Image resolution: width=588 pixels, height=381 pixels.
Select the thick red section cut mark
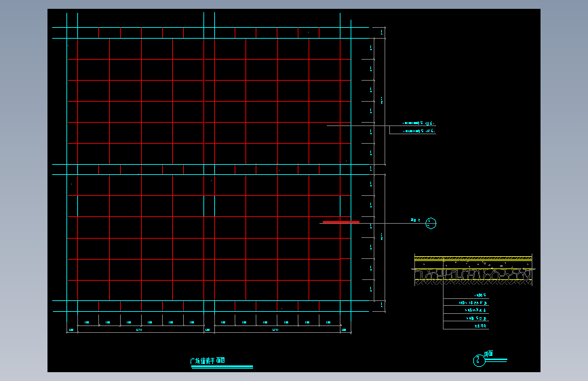(341, 222)
